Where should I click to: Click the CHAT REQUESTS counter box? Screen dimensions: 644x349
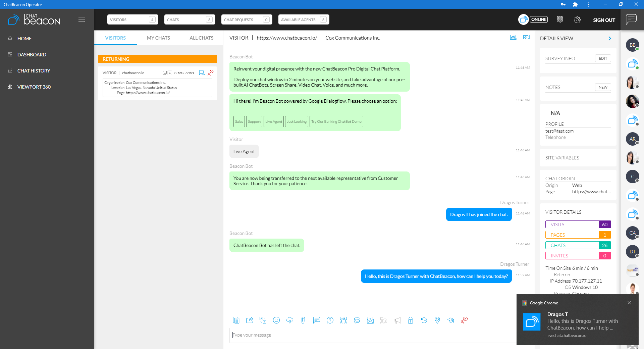tap(247, 19)
